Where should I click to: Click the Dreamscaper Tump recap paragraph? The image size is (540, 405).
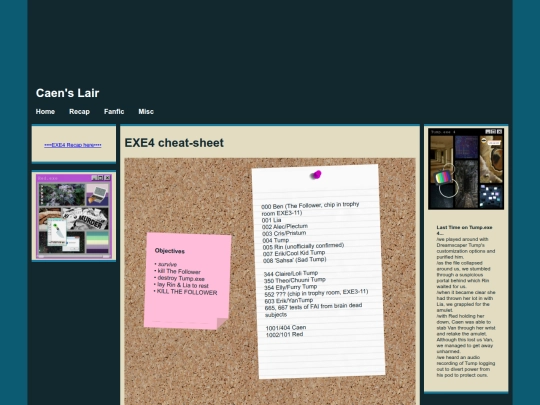tap(466, 248)
